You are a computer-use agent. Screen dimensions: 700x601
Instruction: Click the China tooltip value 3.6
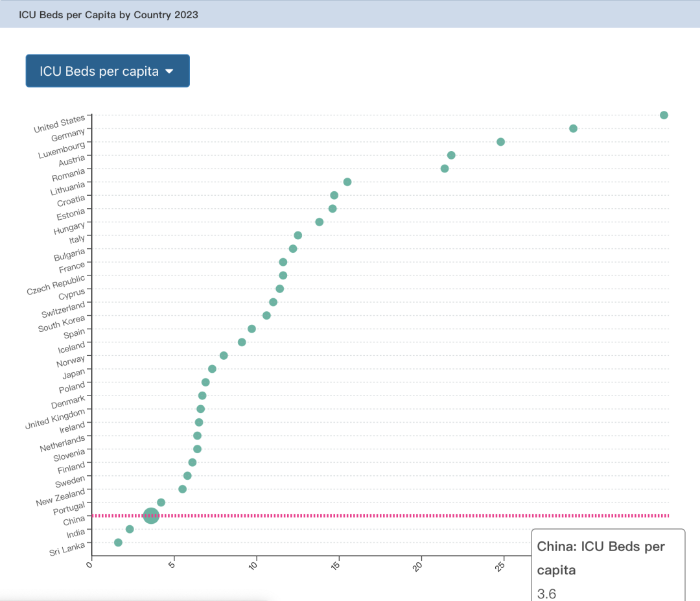point(546,594)
